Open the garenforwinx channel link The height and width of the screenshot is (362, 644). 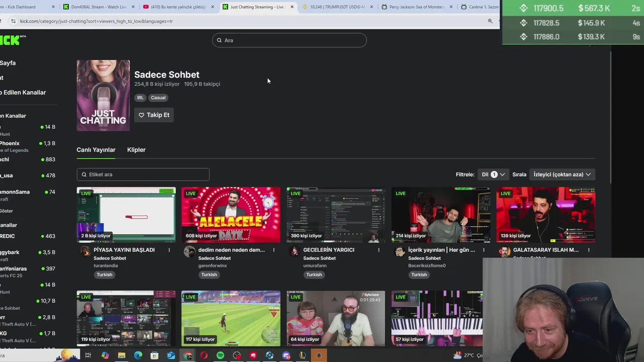click(x=213, y=265)
